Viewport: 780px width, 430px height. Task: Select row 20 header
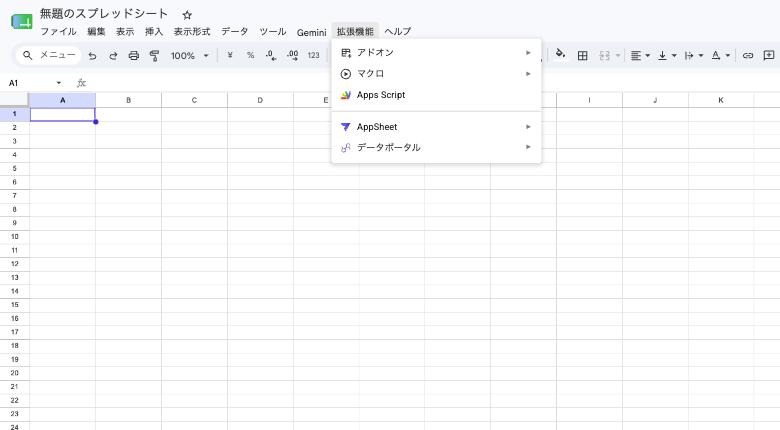14,373
